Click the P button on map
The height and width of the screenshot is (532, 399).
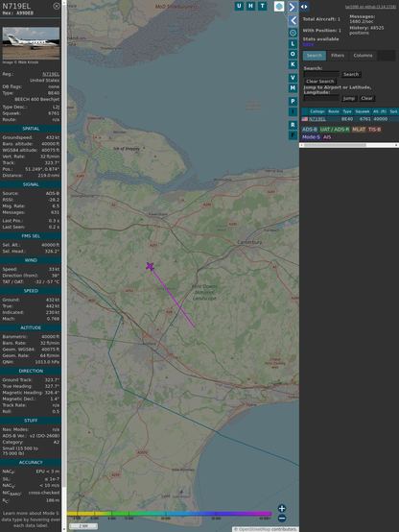[293, 101]
